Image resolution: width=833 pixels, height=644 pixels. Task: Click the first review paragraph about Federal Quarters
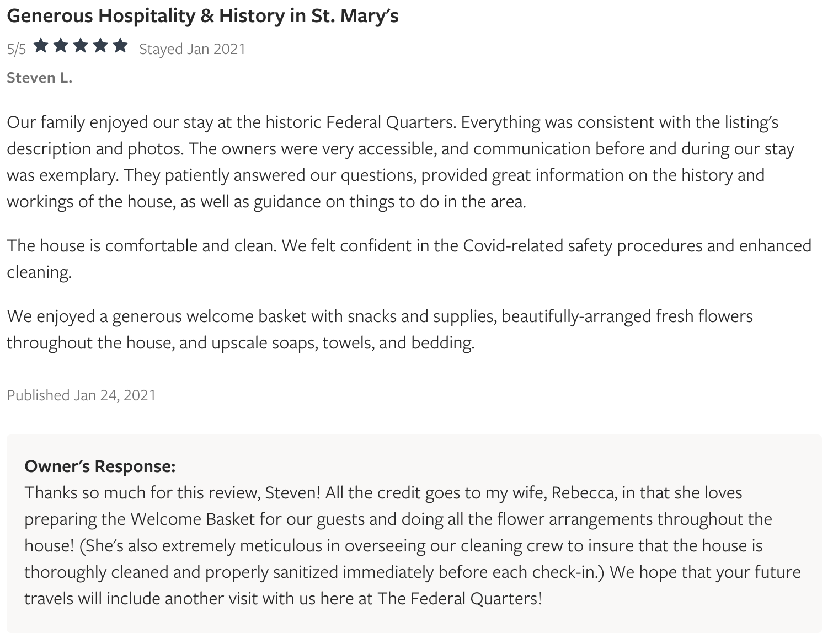[x=401, y=162]
